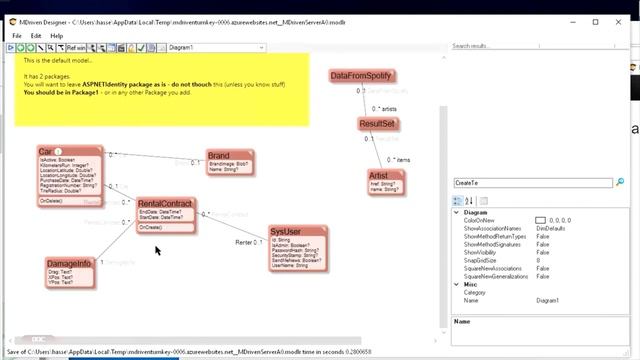This screenshot has height=360, width=640.
Task: Click into the CreateTe search field
Action: click(x=533, y=183)
